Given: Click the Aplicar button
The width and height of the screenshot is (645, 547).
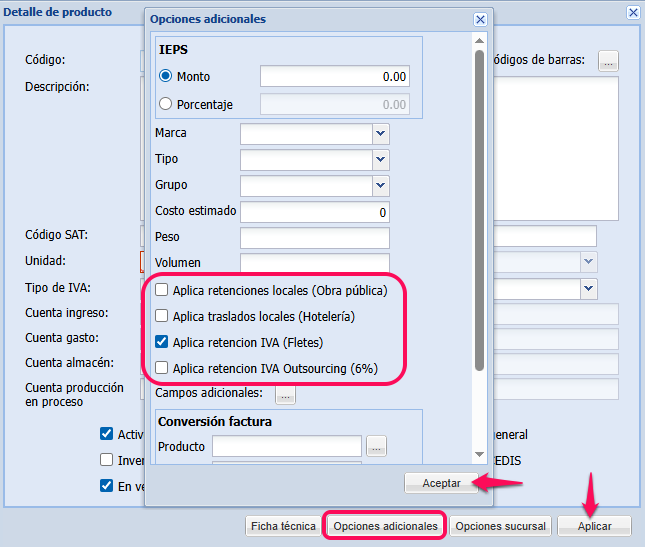Looking at the screenshot, I should point(594,526).
